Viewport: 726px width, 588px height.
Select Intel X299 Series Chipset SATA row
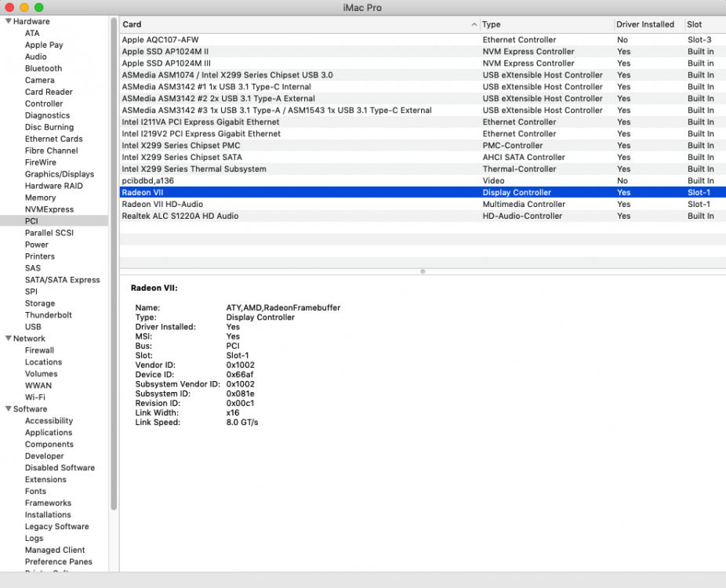tap(423, 157)
